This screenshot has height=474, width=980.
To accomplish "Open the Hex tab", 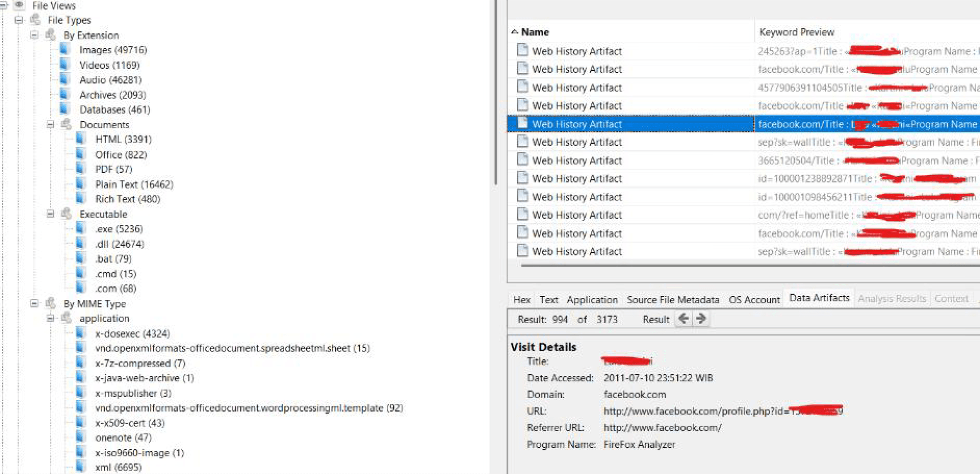I will [522, 299].
